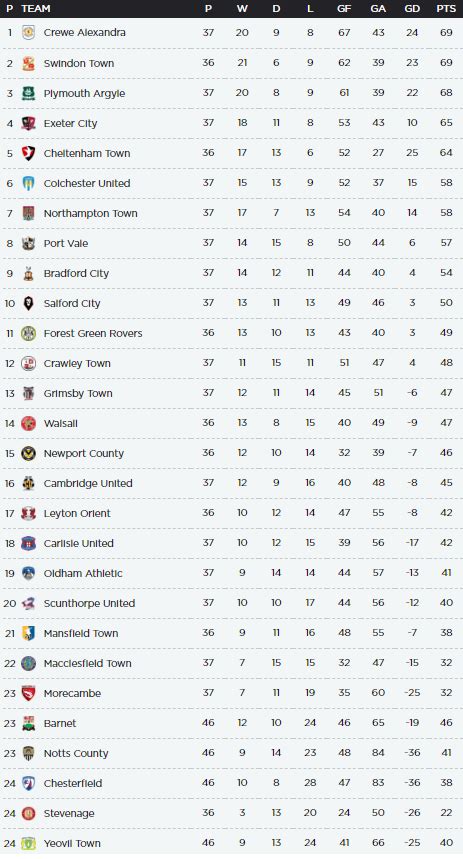The height and width of the screenshot is (859, 463).
Task: Open the Forest Green Rovers team link
Action: point(93,333)
